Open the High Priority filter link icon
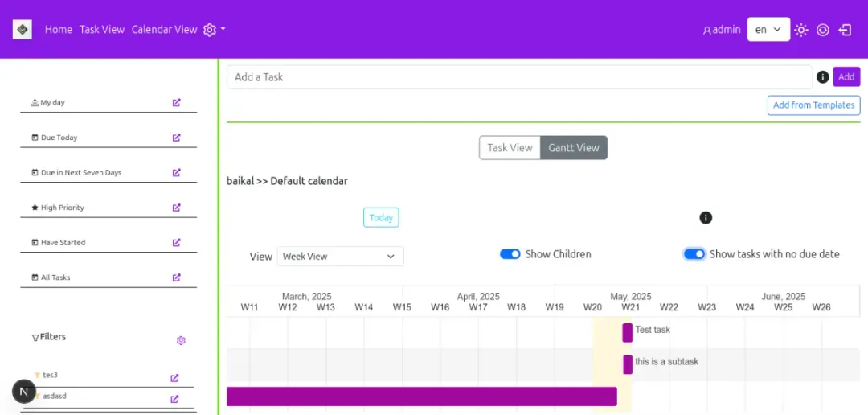 coord(177,207)
